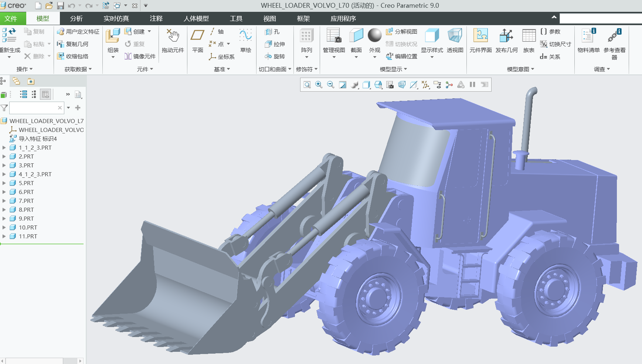Select 导入特征 标识4 in model tree
The image size is (642, 364).
tap(38, 139)
